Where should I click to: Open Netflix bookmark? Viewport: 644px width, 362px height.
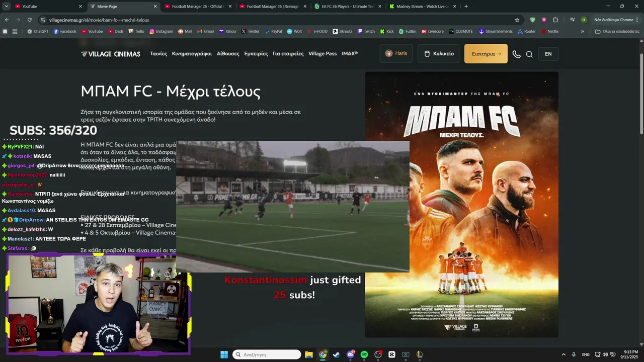point(550,31)
